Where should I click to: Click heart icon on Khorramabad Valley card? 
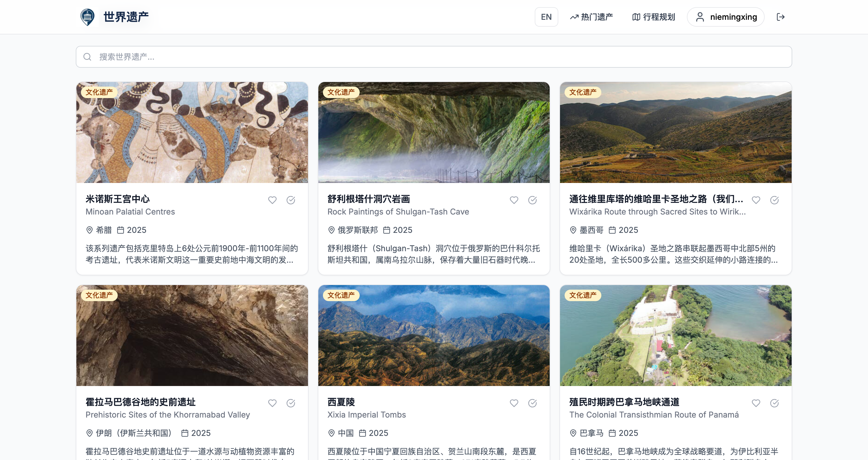pos(272,403)
